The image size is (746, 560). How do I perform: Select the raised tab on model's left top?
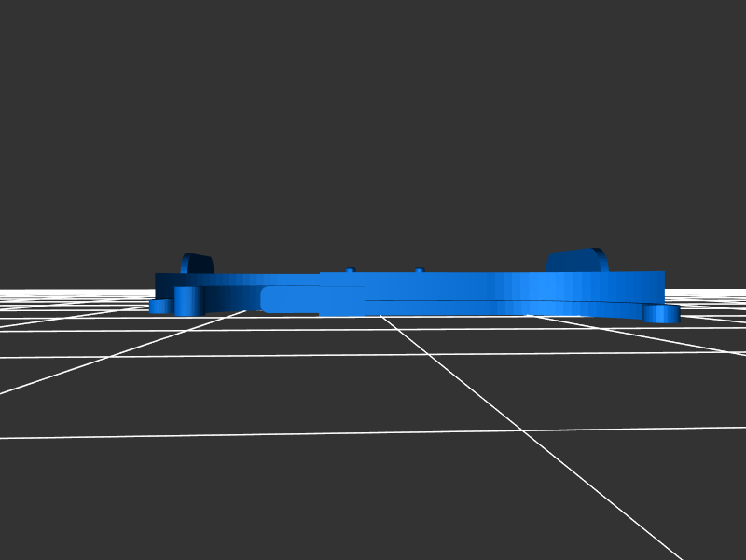point(197,263)
